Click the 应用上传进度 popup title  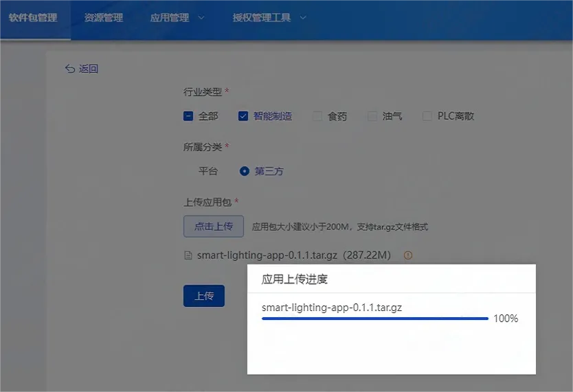(295, 279)
